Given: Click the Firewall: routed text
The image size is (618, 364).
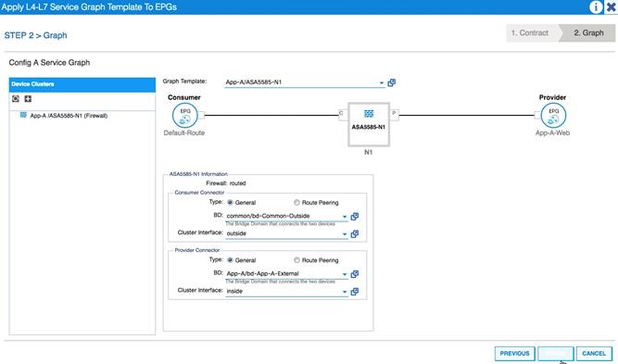Looking at the screenshot, I should (x=226, y=183).
